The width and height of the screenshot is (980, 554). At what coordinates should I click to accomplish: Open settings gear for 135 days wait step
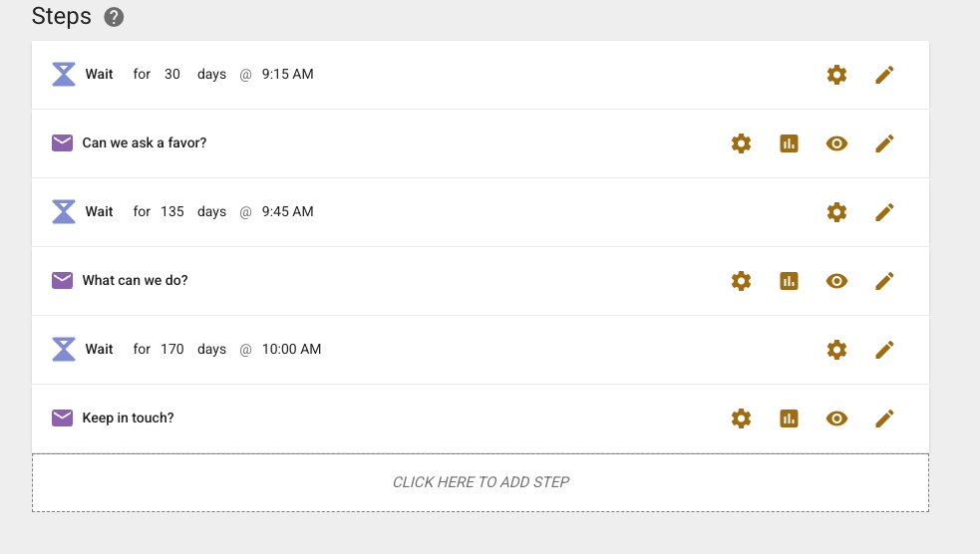tap(836, 212)
